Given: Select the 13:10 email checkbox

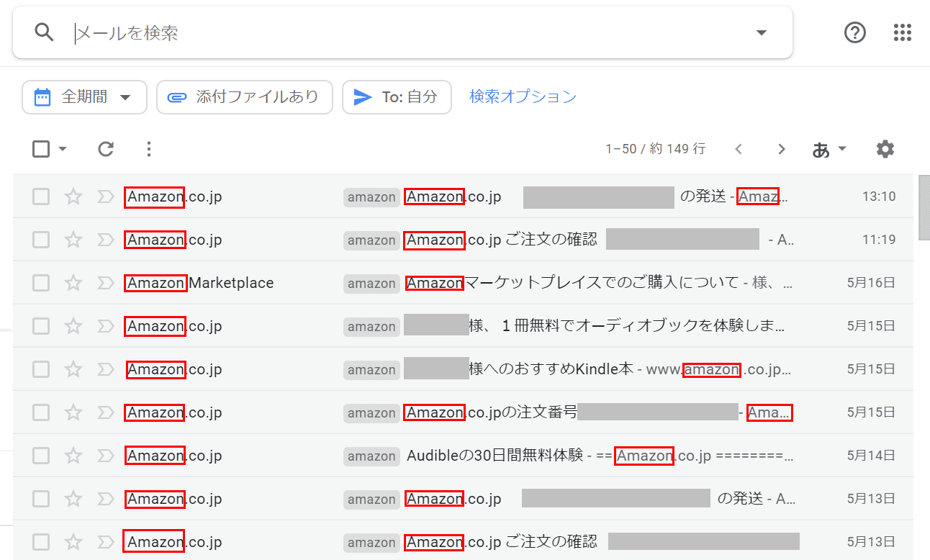Looking at the screenshot, I should [41, 197].
